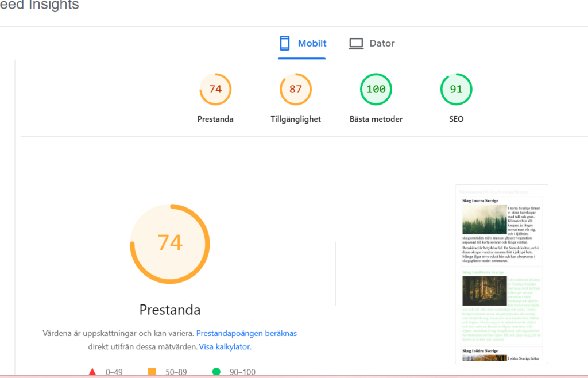This screenshot has height=378, width=588.
Task: Open the Tillgänglighet score circle showing 87
Action: point(296,90)
